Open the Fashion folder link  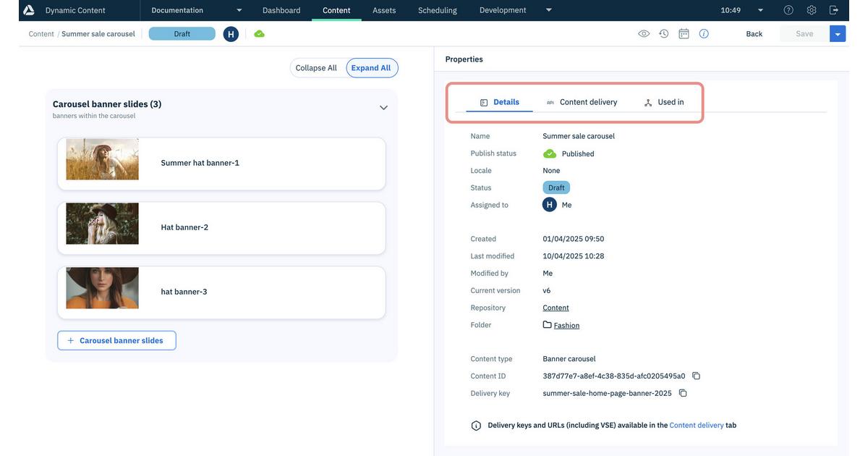tap(566, 326)
